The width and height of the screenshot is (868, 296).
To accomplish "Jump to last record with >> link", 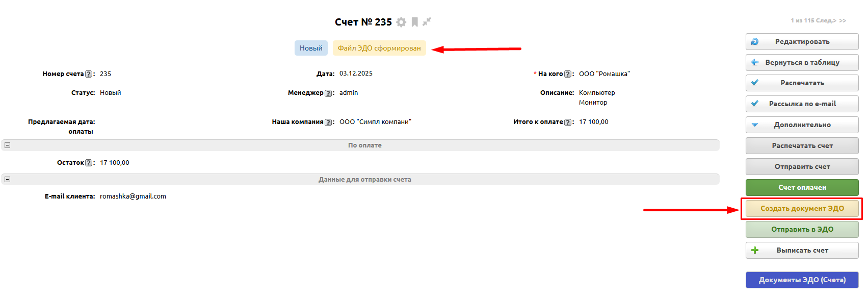I will coord(843,20).
